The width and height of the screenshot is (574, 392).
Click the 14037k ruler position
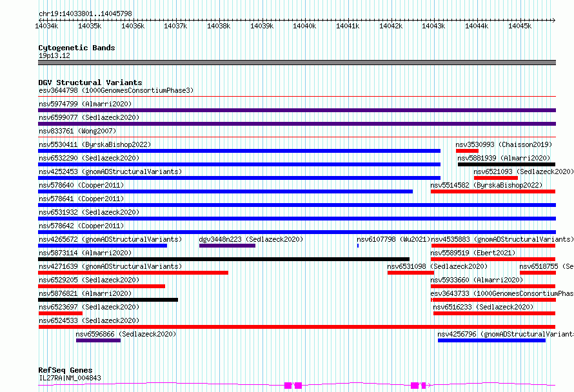click(x=175, y=26)
